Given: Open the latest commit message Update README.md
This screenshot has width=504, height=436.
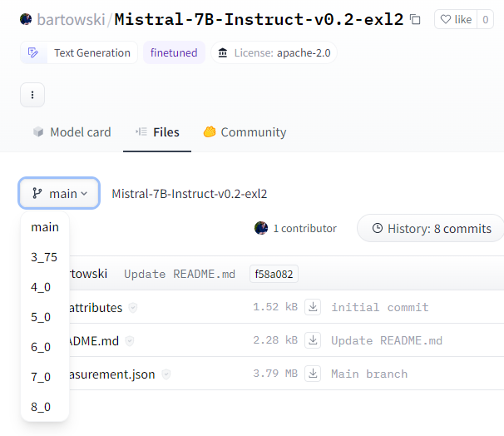Looking at the screenshot, I should click(x=180, y=274).
